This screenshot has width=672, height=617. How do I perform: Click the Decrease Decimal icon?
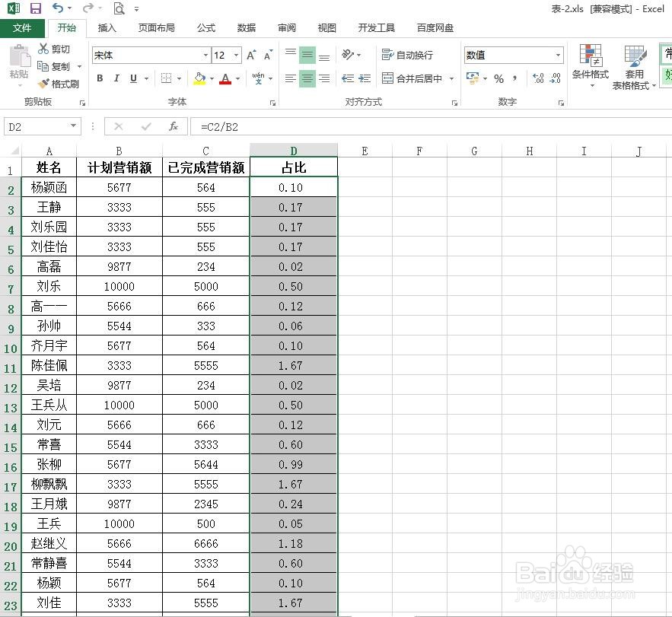pyautogui.click(x=555, y=78)
